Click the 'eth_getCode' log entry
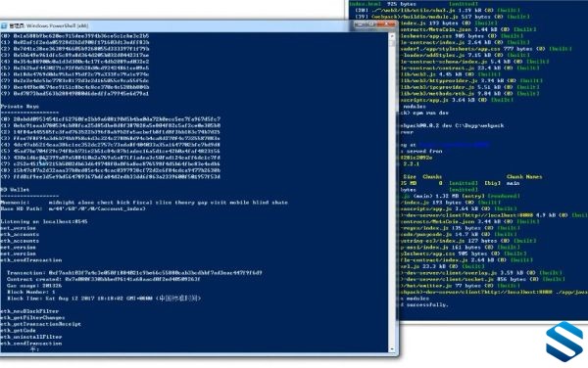Screen dimensions: 588x368 pos(18,331)
